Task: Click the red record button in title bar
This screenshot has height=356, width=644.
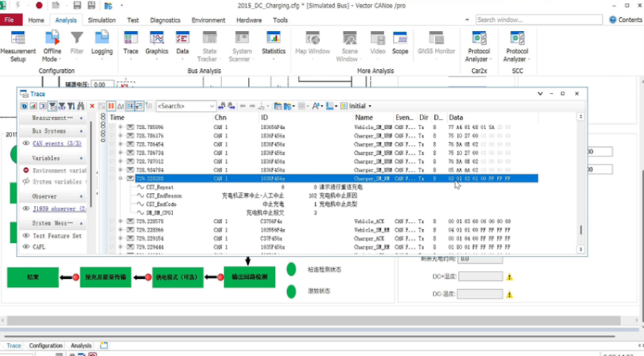Action: point(39,5)
